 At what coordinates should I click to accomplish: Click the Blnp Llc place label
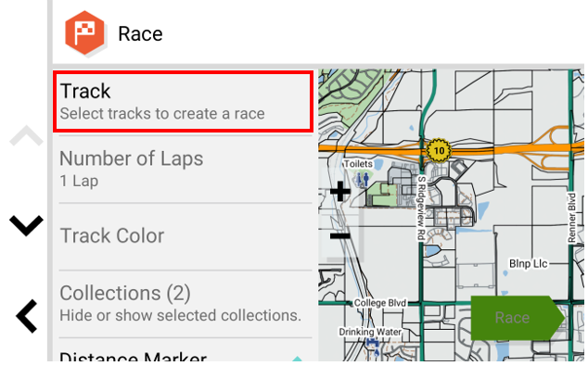tap(528, 264)
